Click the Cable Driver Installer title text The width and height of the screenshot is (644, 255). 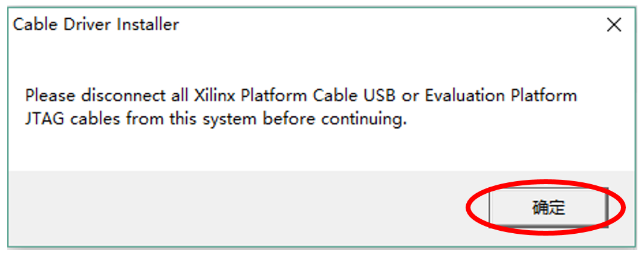[96, 25]
